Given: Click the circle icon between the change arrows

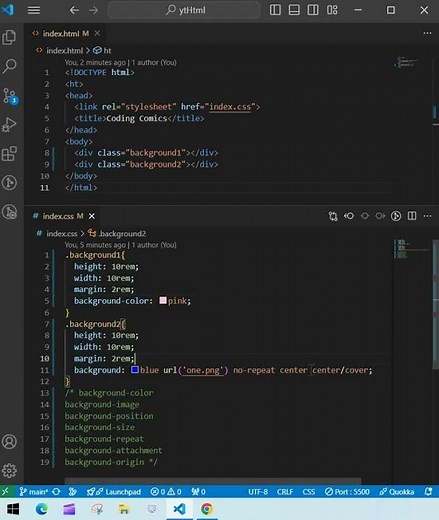Looking at the screenshot, I should pyautogui.click(x=365, y=216).
